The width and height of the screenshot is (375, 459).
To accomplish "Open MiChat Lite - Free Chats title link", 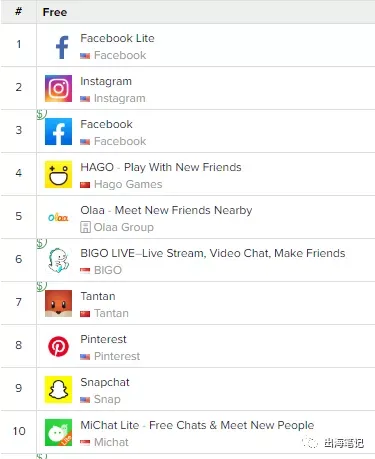I will (x=197, y=425).
